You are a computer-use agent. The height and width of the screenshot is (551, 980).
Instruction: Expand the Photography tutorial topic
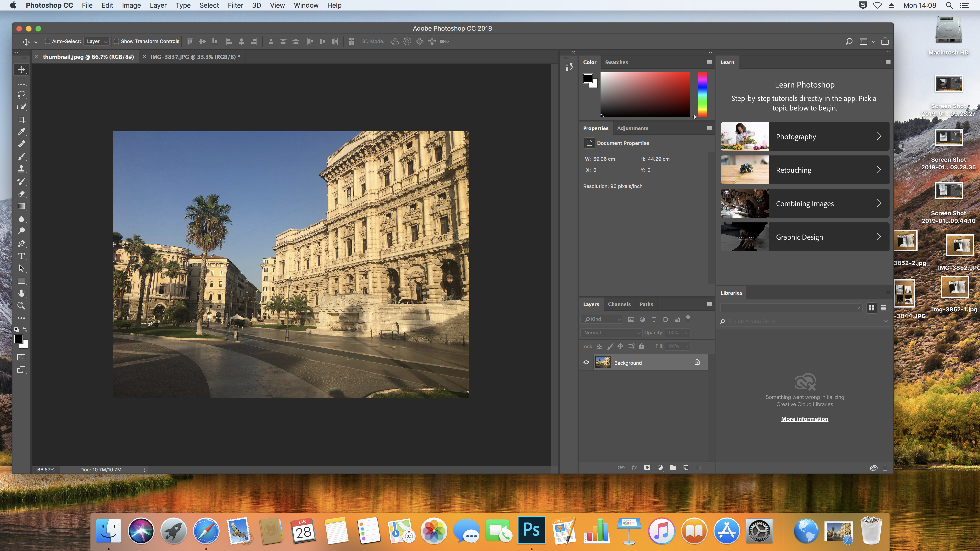pos(805,137)
